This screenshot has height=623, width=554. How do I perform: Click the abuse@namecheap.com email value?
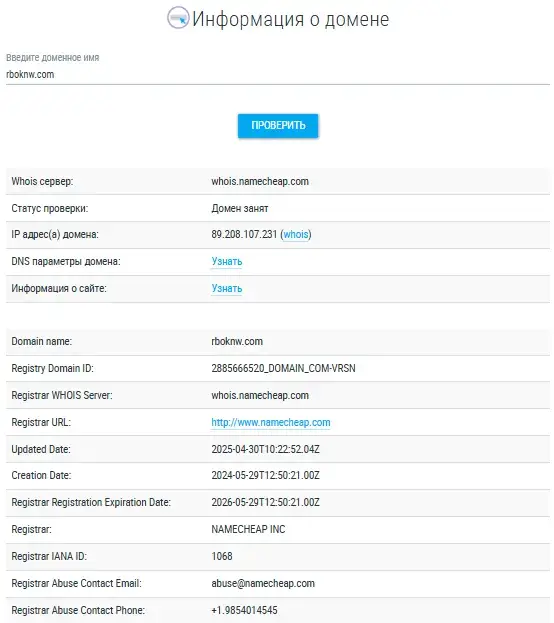263,583
